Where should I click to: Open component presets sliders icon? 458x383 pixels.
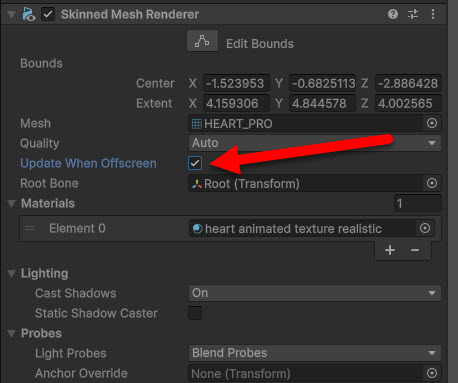(413, 14)
